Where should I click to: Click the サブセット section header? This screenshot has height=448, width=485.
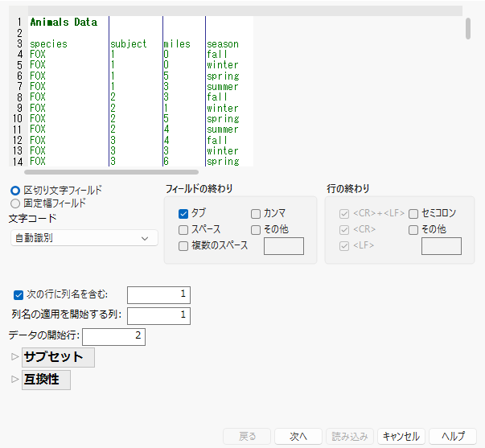coord(58,357)
